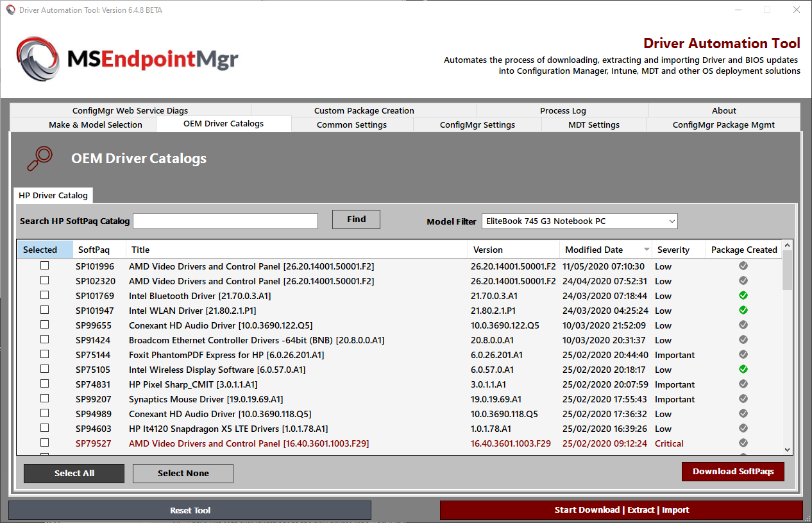Click Start Download | Extract | Import
The height and width of the screenshot is (523, 812).
[622, 510]
